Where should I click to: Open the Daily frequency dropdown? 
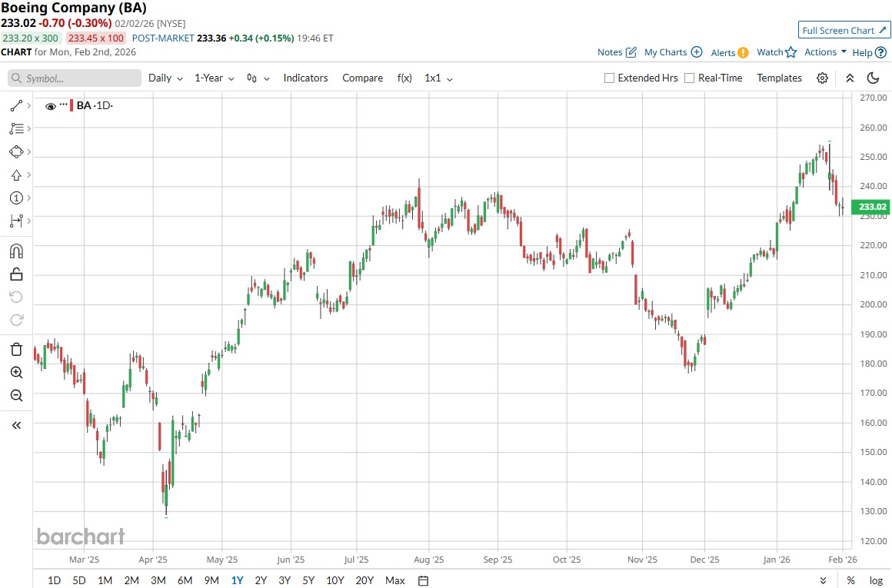pyautogui.click(x=165, y=78)
